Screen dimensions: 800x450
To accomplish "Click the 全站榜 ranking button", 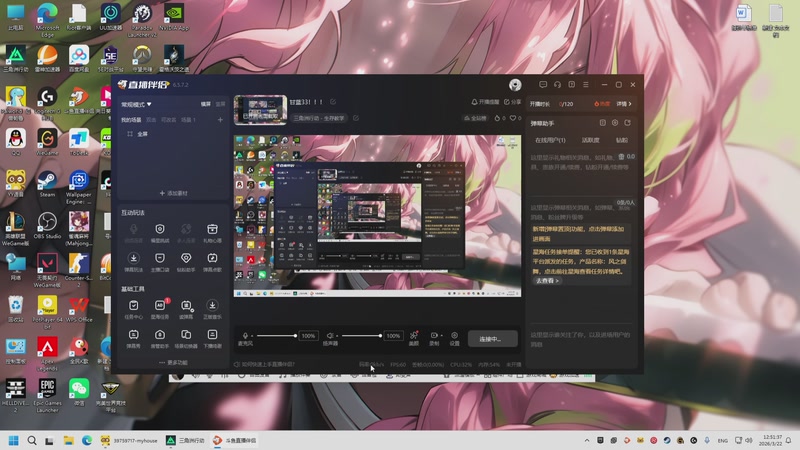I will [475, 118].
